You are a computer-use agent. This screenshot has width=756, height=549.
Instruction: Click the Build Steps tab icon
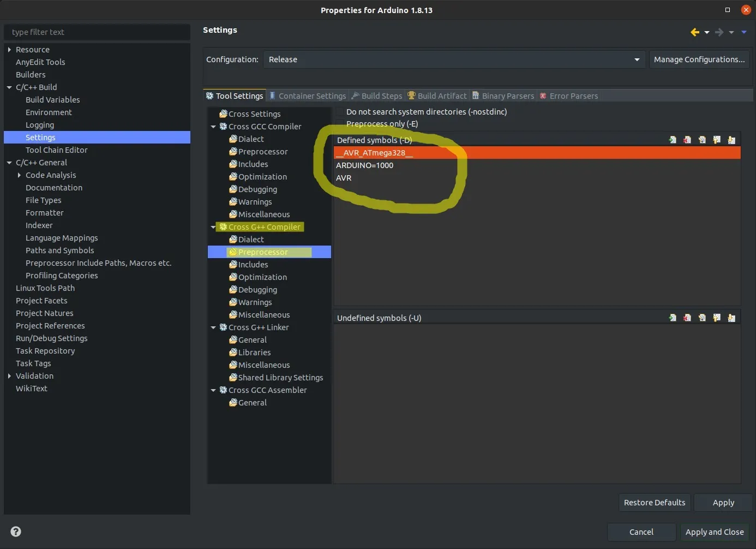click(355, 96)
